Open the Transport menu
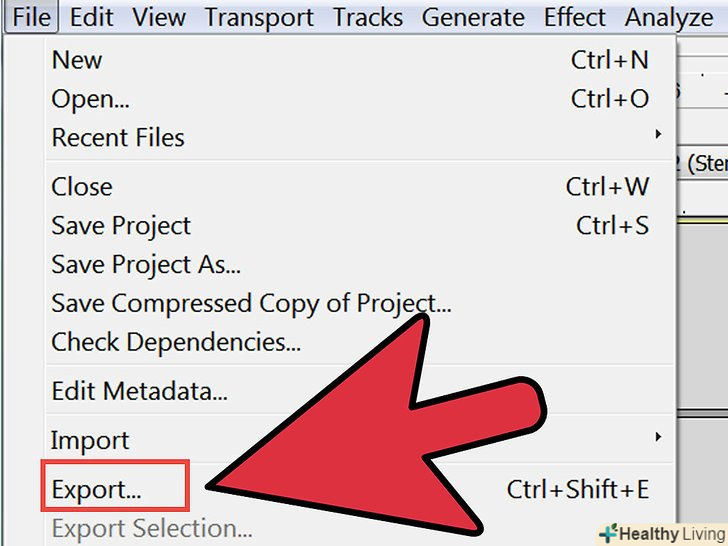This screenshot has width=728, height=546. (259, 17)
